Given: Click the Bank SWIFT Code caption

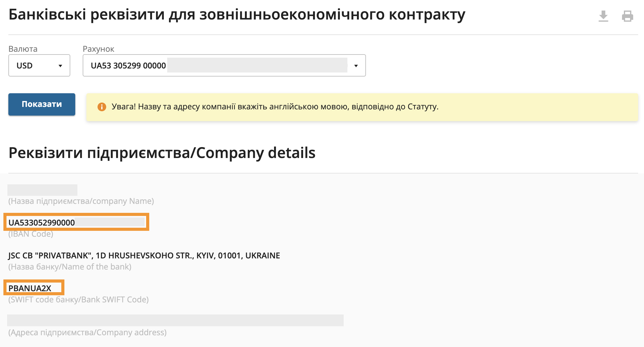Looking at the screenshot, I should (x=78, y=300).
